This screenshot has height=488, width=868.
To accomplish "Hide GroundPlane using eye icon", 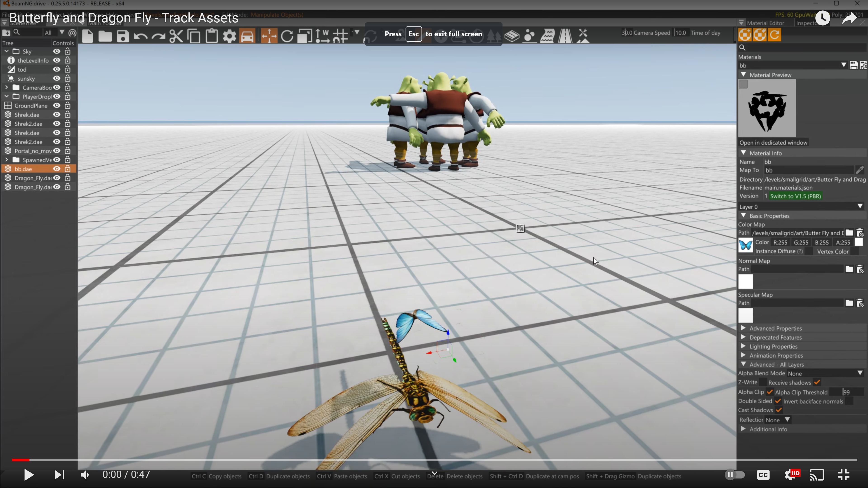I will pyautogui.click(x=57, y=106).
